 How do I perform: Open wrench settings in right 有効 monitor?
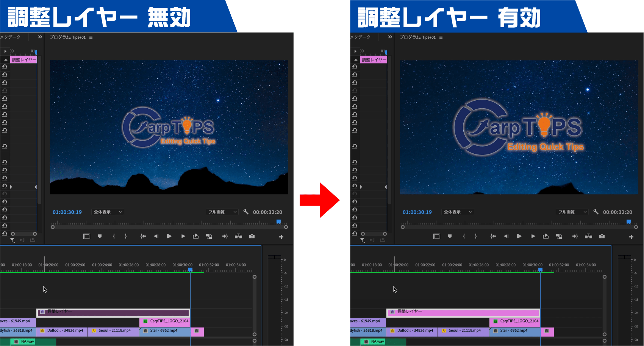coord(596,212)
